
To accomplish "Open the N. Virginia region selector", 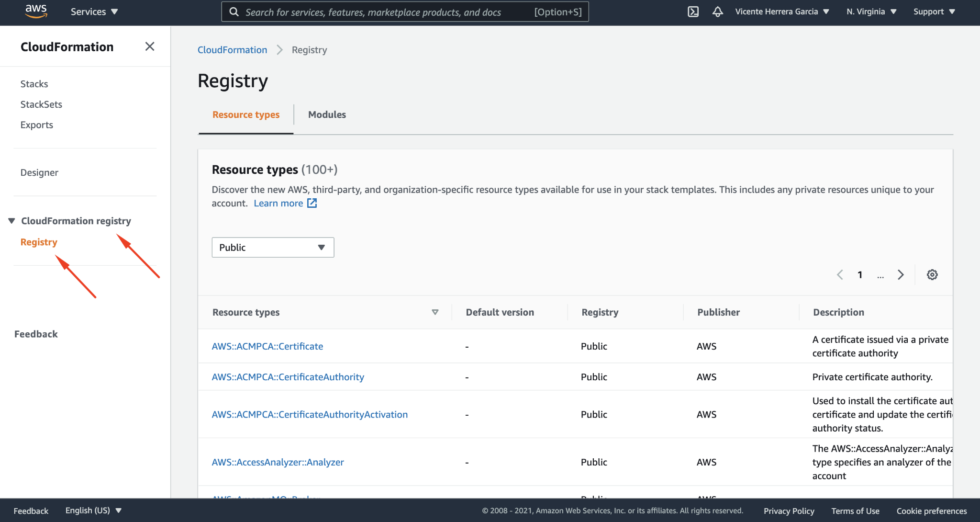I will tap(871, 12).
